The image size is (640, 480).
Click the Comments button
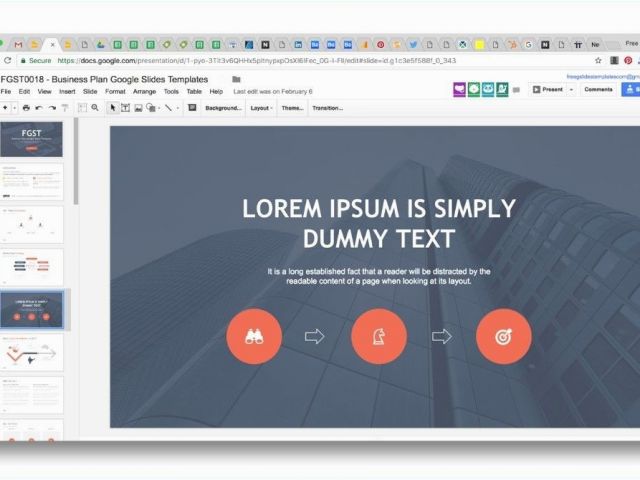[x=598, y=89]
